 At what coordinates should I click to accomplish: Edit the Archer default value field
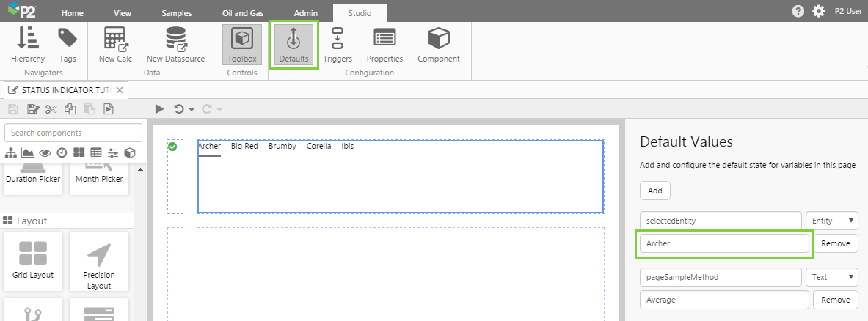click(724, 243)
